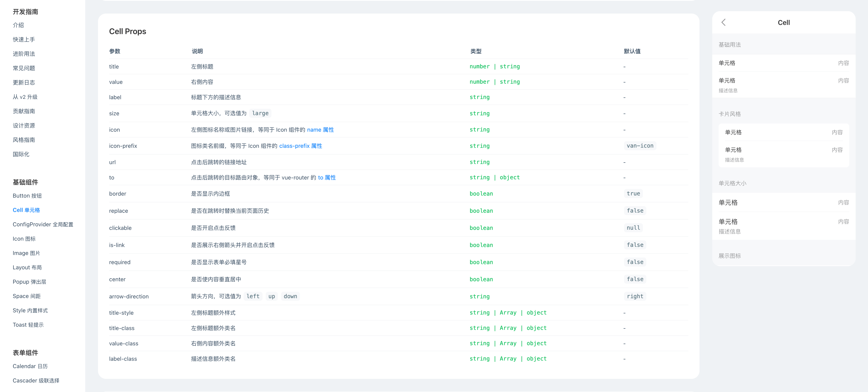Click the 默认值 column header
Viewport: 868px width, 392px height.
pos(632,51)
